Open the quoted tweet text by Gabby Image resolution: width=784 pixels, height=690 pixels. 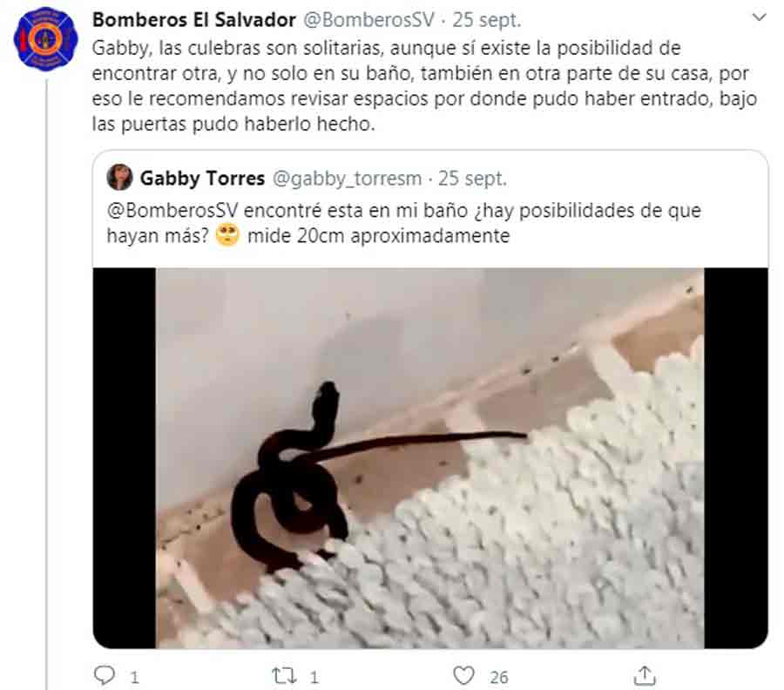pos(403,223)
